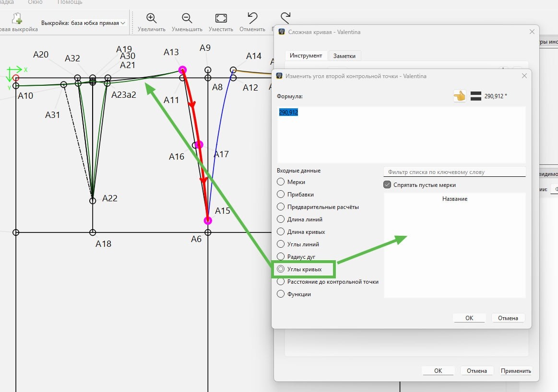The height and width of the screenshot is (392, 558).
Task: Click point A9 circle marker
Action: click(208, 70)
